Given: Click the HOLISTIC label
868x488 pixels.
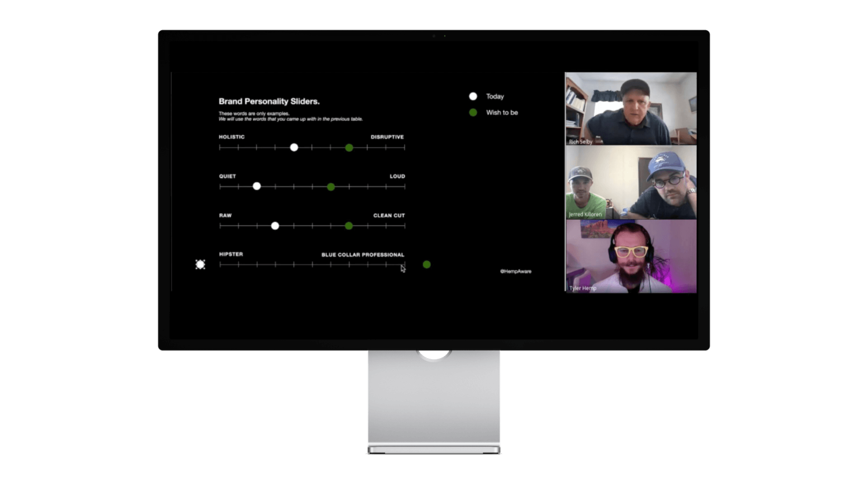Looking at the screenshot, I should 231,137.
